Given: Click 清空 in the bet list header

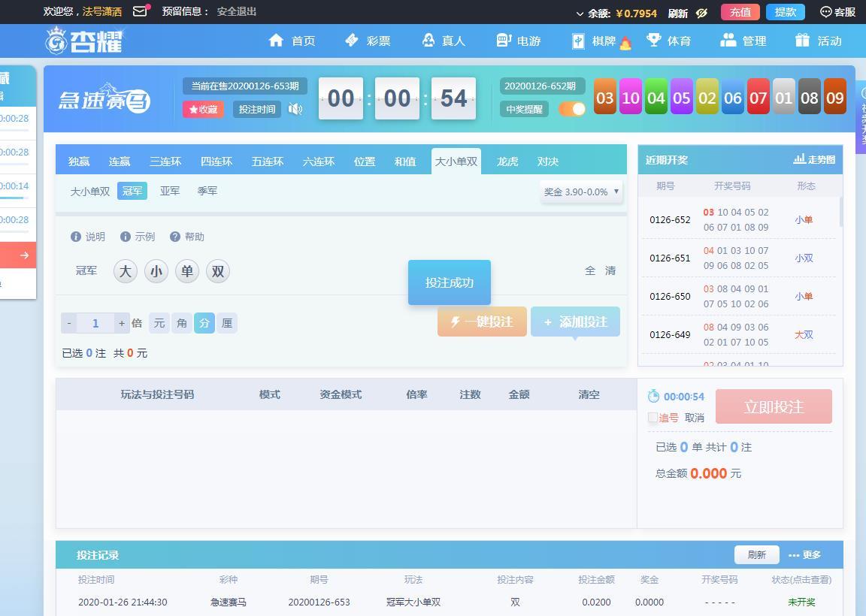Looking at the screenshot, I should coord(589,394).
